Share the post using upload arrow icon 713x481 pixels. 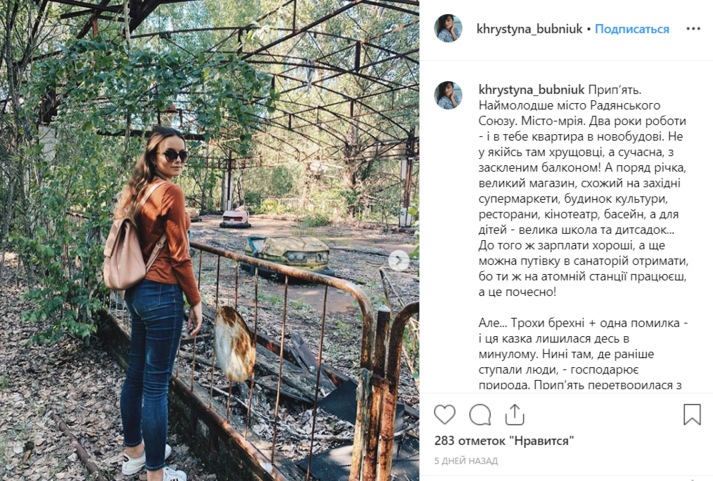point(515,414)
